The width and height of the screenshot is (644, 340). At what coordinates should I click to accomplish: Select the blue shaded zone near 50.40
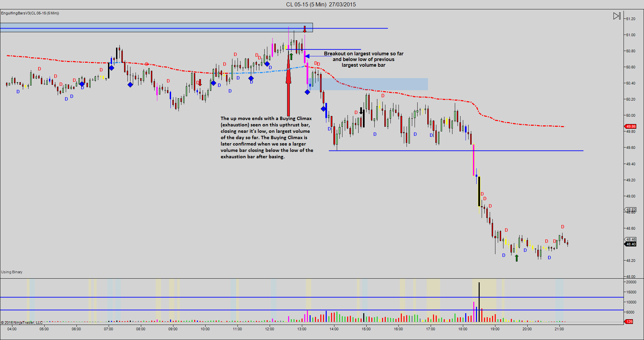[x=369, y=84]
